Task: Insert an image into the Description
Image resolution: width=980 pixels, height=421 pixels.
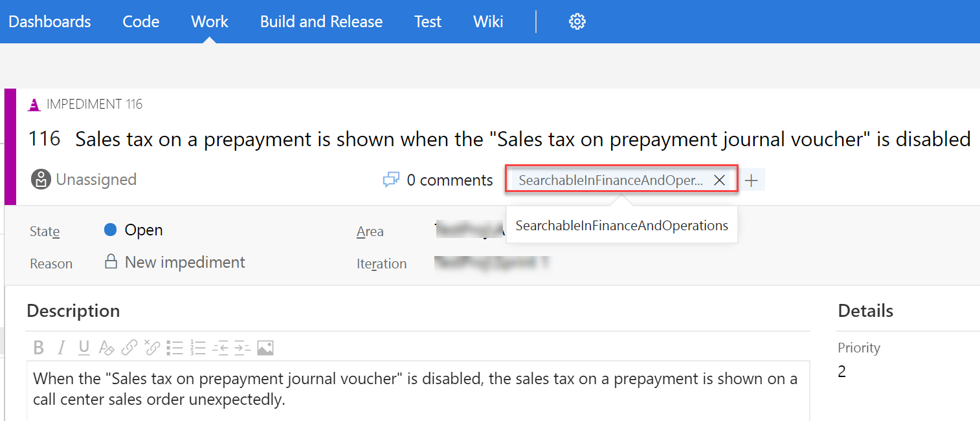Action: pyautogui.click(x=265, y=348)
